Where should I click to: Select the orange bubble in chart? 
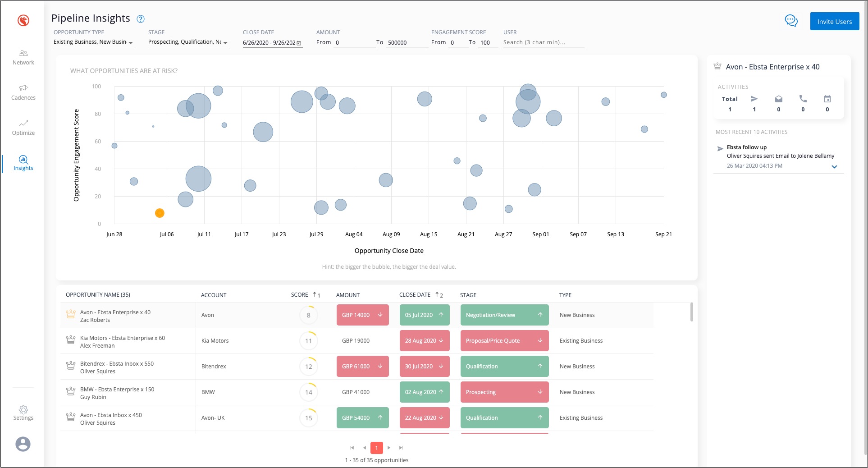coord(160,213)
